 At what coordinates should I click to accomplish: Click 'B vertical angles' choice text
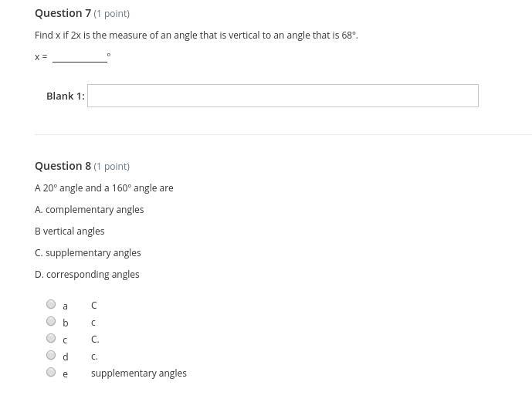69,231
